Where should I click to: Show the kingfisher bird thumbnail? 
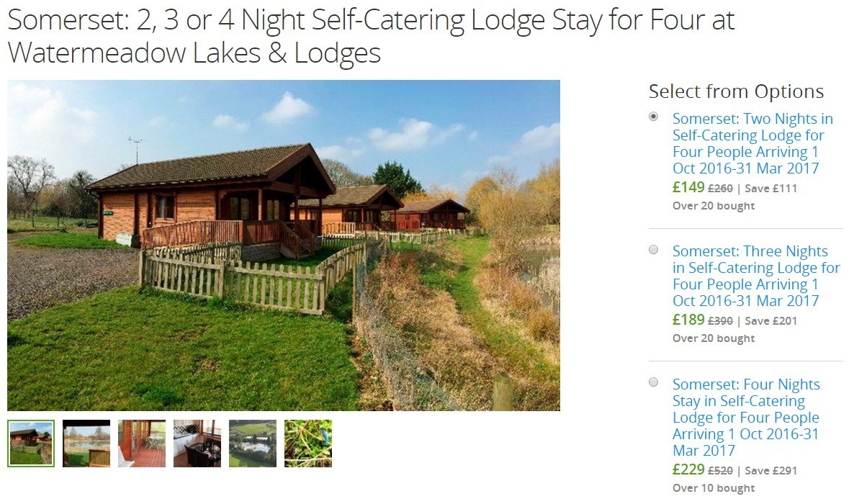(308, 444)
